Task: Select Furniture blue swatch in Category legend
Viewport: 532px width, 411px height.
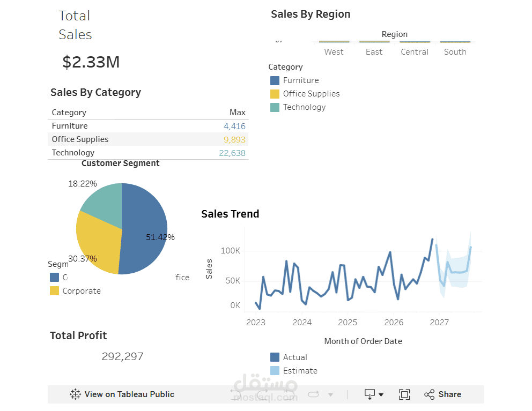Action: coord(275,80)
